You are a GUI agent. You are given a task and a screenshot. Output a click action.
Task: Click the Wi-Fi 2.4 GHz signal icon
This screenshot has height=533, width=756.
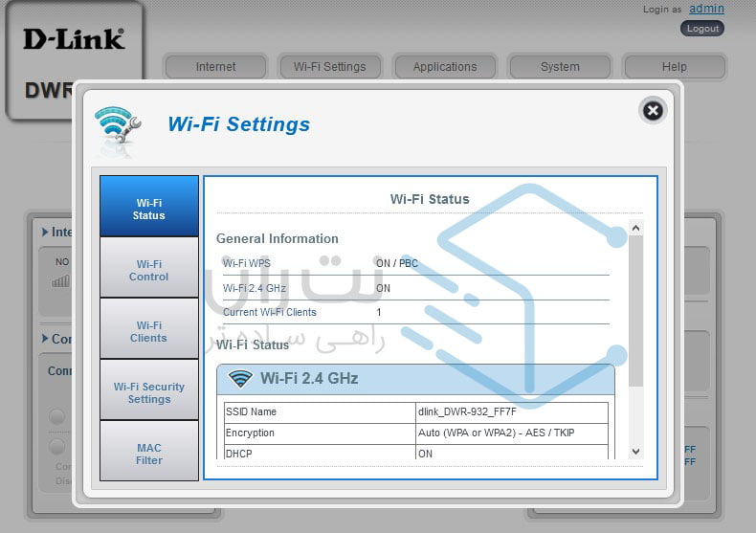coord(240,379)
